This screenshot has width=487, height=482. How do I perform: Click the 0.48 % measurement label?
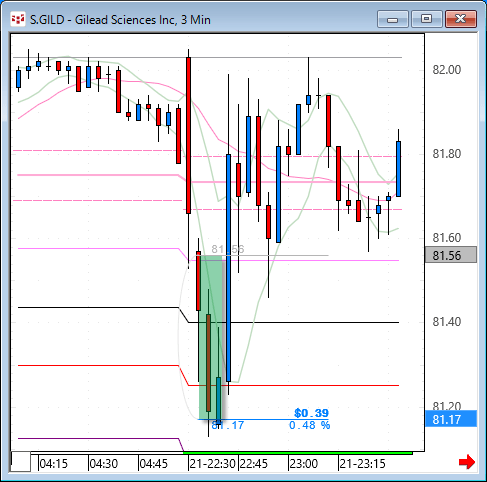pyautogui.click(x=309, y=425)
